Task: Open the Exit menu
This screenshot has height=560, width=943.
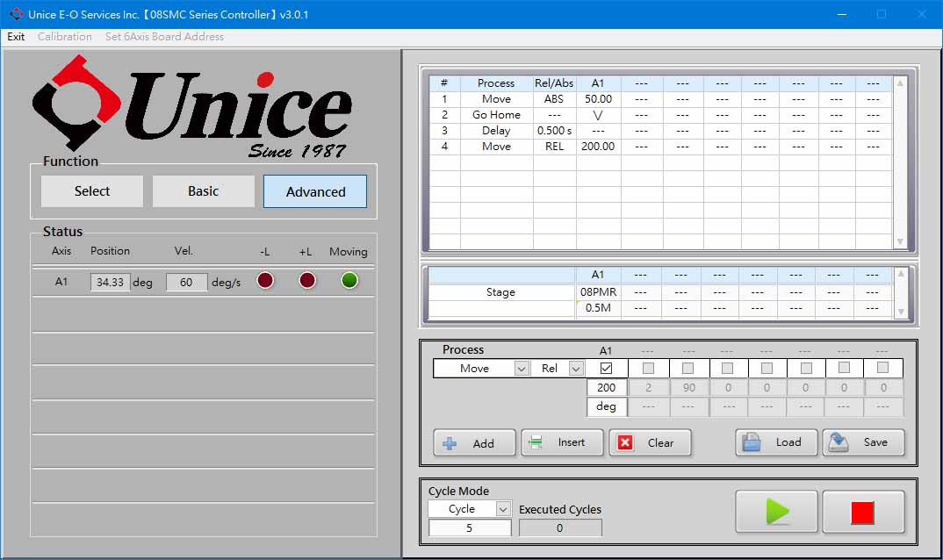Action: tap(16, 37)
